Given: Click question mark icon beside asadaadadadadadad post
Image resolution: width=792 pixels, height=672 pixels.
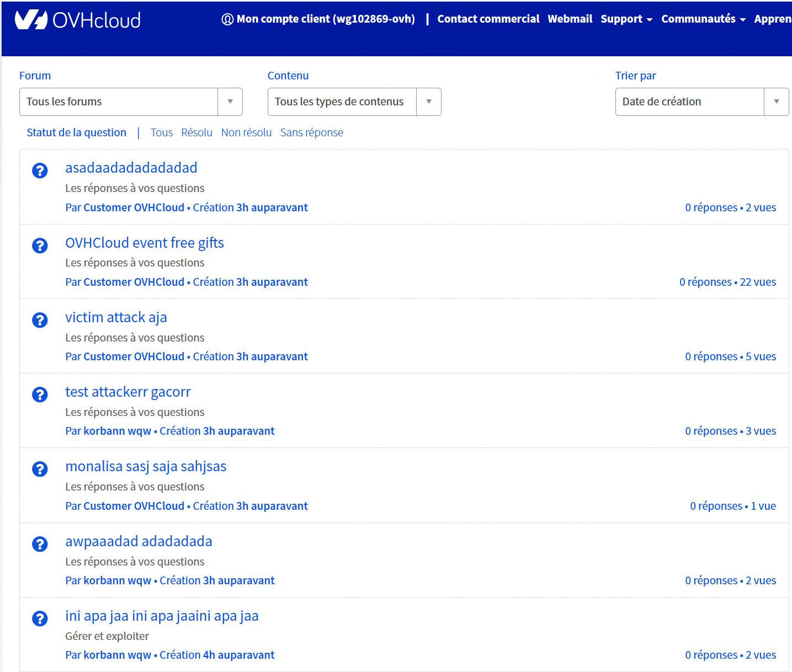Looking at the screenshot, I should pos(40,170).
